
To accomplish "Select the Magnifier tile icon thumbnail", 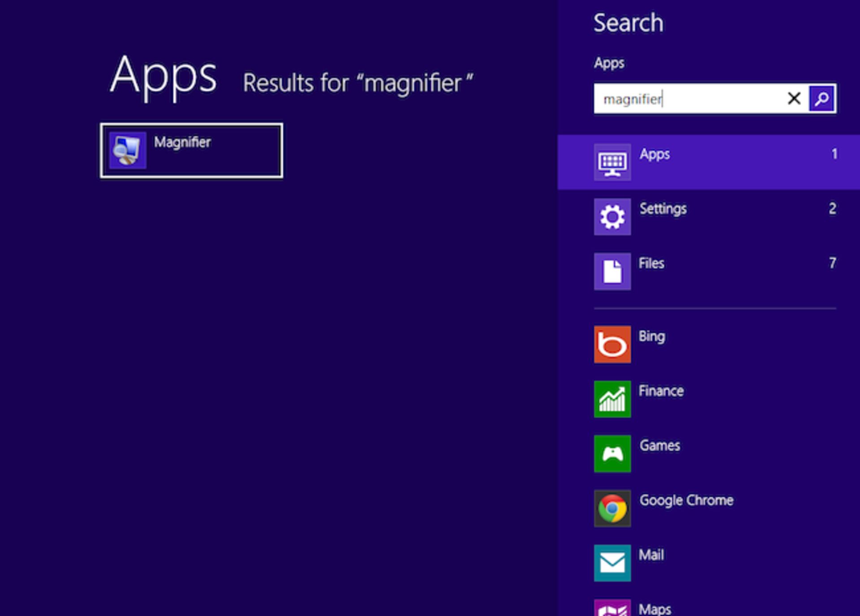I will [127, 150].
